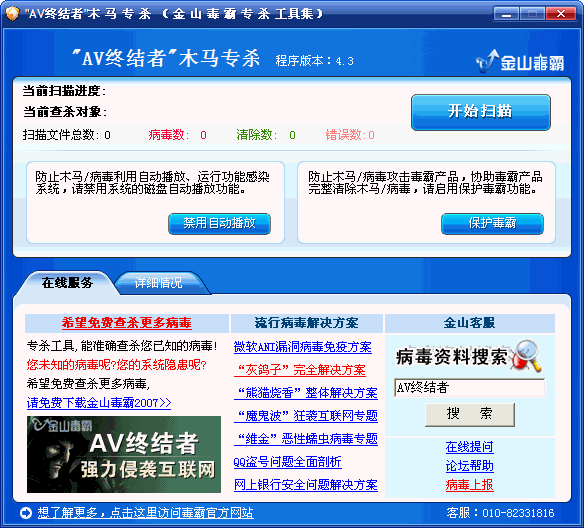This screenshot has height=528, width=584.
Task: Click red text 您未知的病毒呢?您的系统隐患呢?
Action: [x=117, y=365]
